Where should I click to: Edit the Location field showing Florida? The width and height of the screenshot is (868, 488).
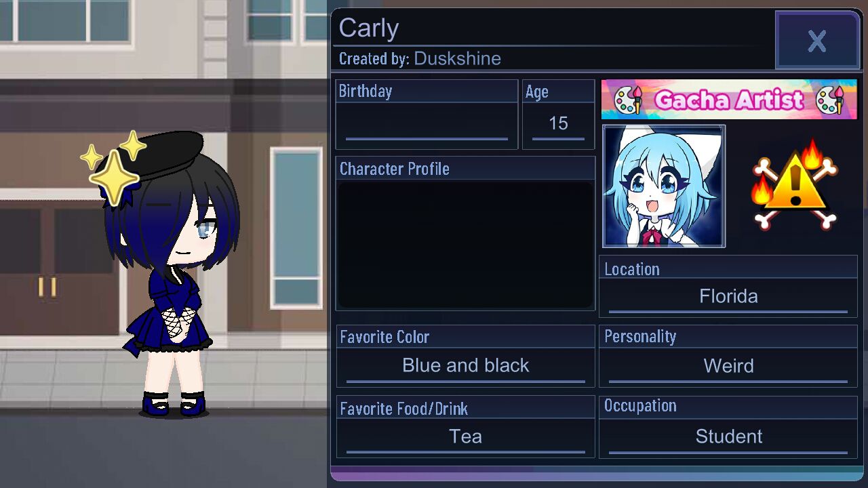click(x=728, y=297)
